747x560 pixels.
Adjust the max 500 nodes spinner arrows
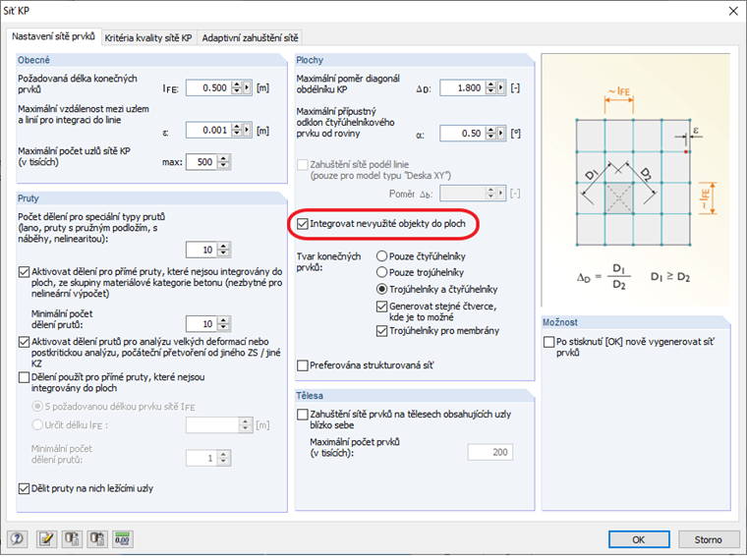pyautogui.click(x=224, y=162)
